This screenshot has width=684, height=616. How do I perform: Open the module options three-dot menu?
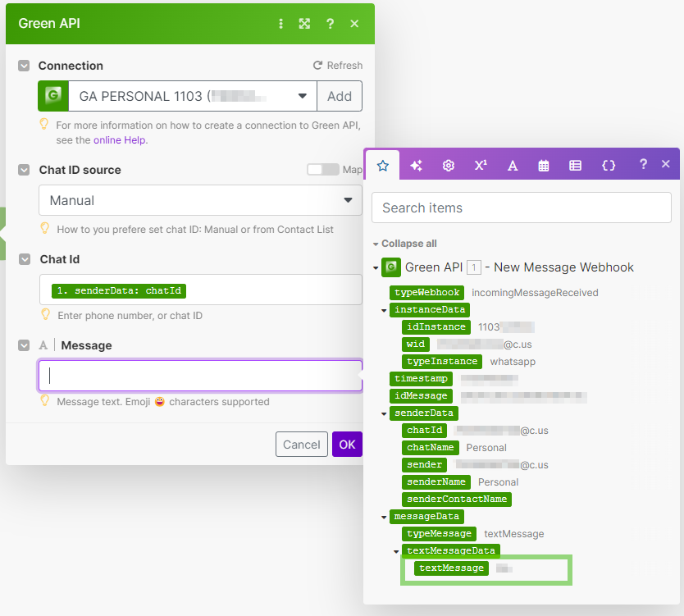(x=281, y=24)
